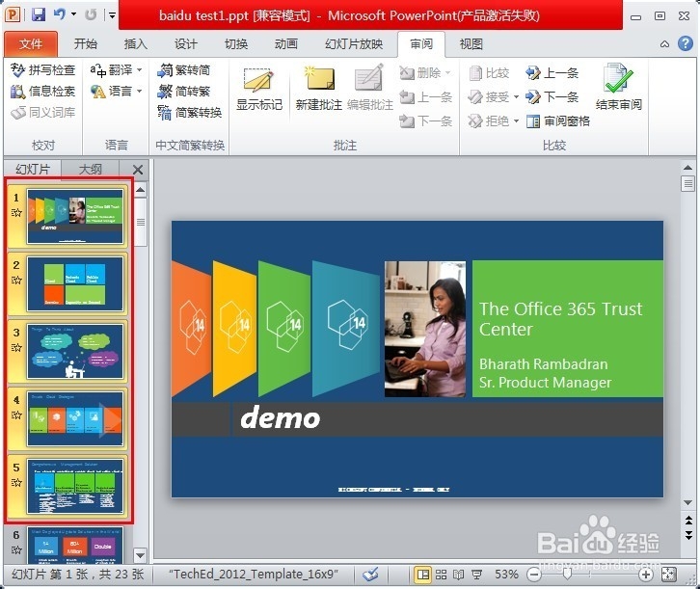
Task: Click animation star icon under slide 1
Action: point(16,212)
